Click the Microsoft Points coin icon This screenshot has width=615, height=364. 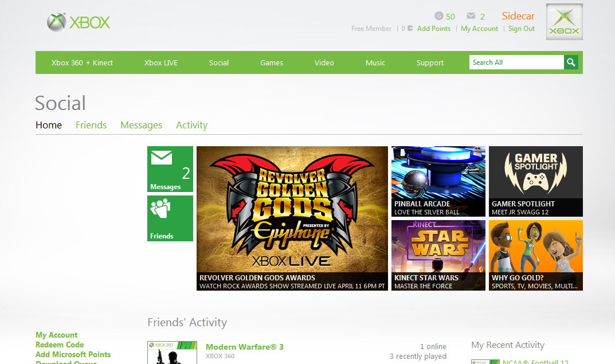(410, 28)
